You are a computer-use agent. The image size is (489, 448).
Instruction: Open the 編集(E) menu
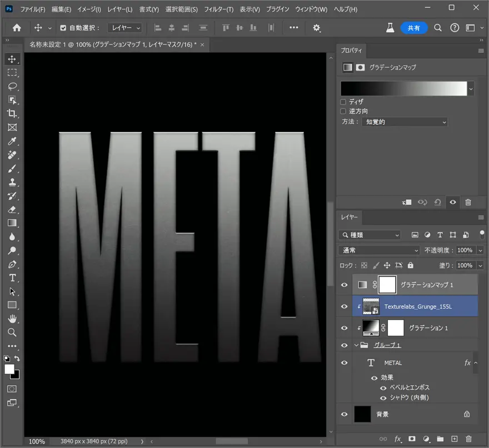(x=61, y=9)
